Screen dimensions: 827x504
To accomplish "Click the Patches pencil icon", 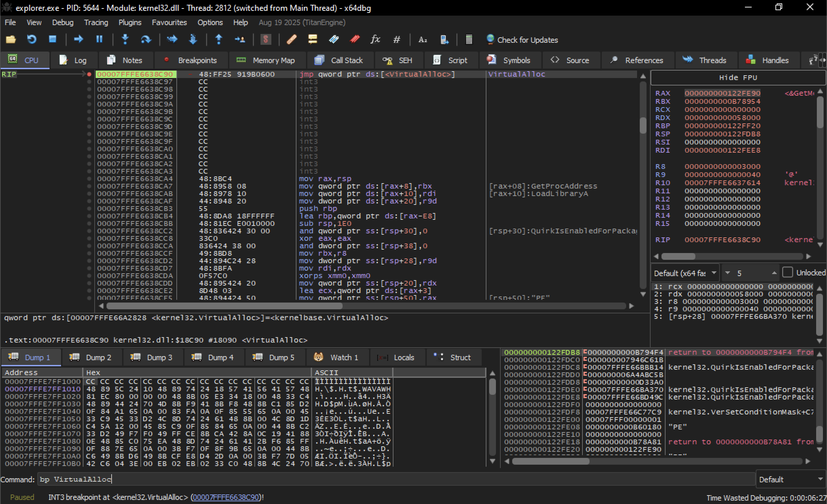I will [292, 39].
